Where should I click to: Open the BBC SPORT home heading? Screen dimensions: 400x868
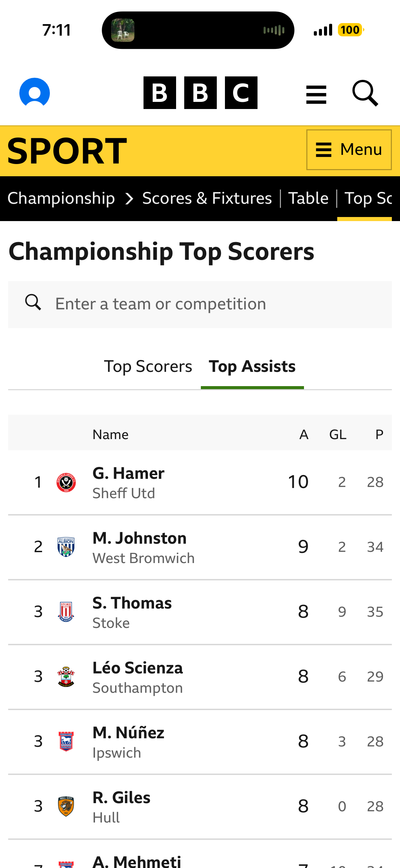click(67, 151)
